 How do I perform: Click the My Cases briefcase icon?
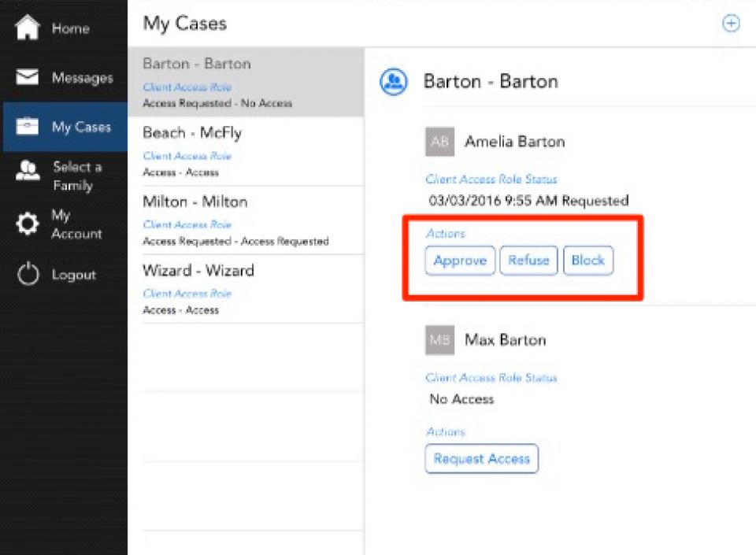pos(28,126)
